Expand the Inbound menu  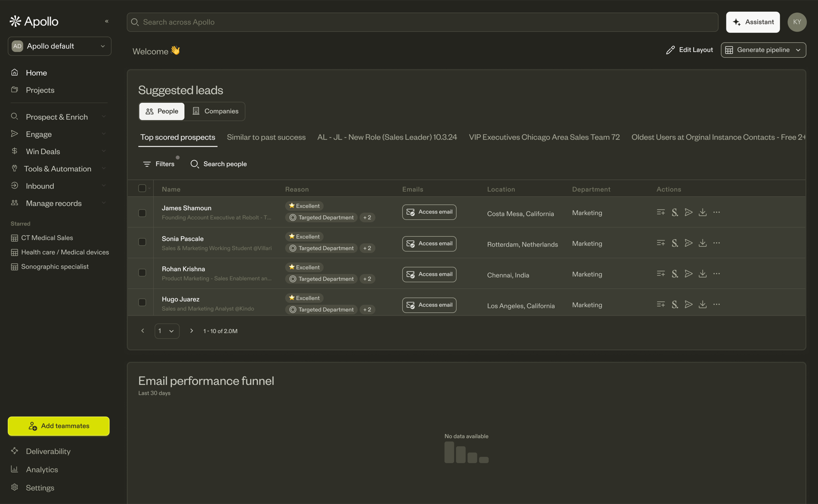(x=59, y=186)
